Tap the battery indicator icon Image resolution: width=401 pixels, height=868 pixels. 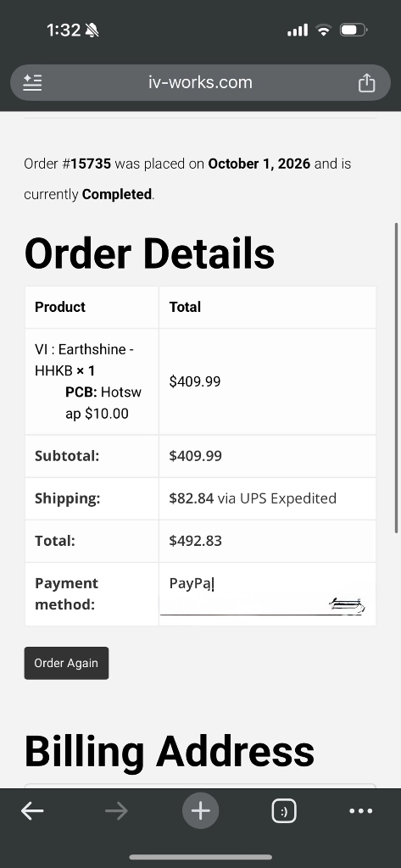(x=354, y=30)
